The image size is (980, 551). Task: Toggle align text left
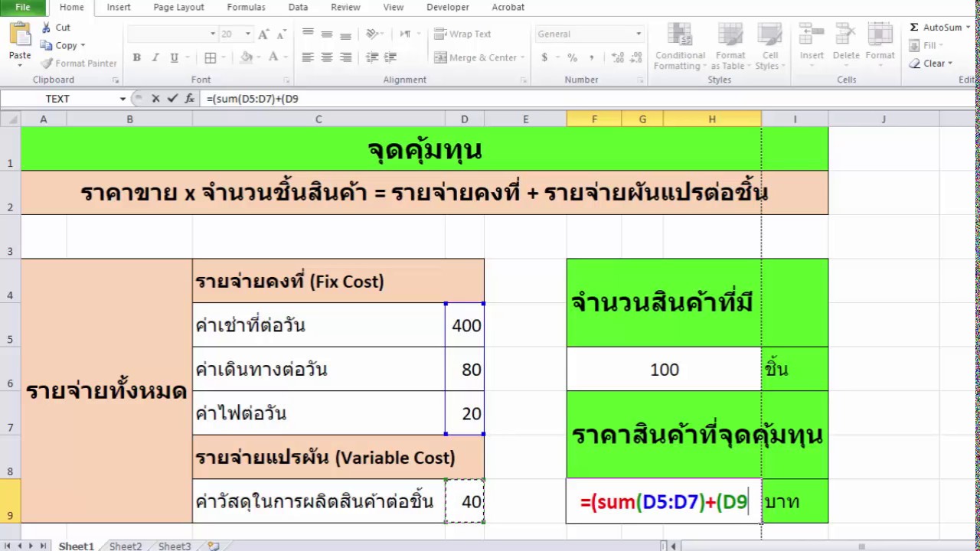tap(308, 57)
